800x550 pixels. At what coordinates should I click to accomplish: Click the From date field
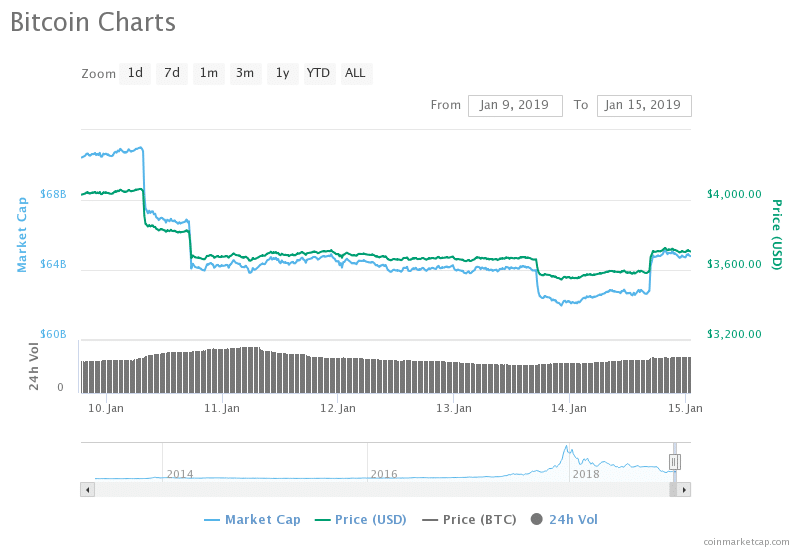[515, 106]
